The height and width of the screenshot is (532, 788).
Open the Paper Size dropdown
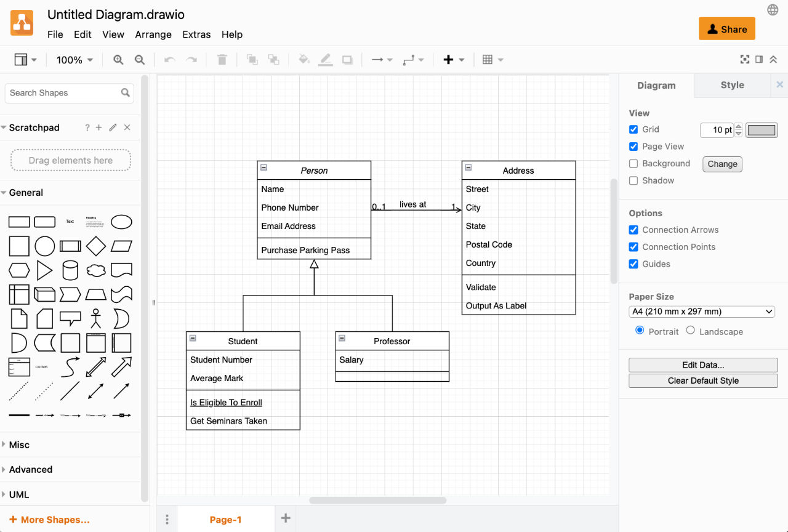click(x=701, y=312)
